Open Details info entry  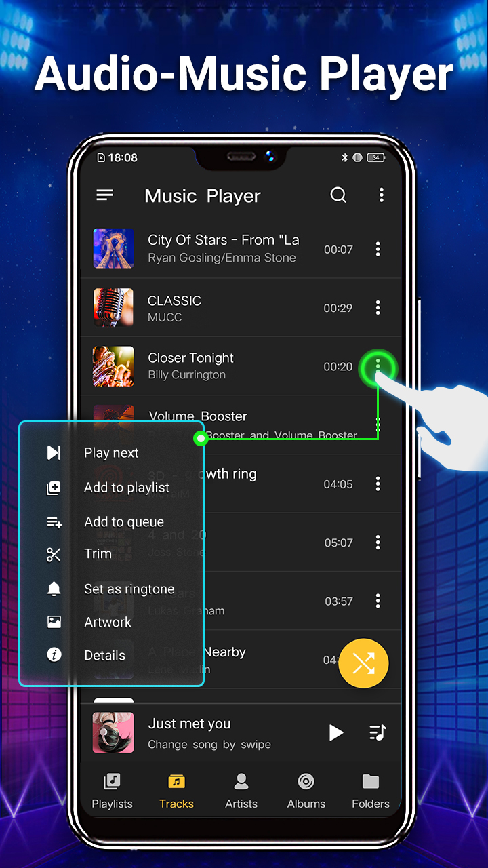coord(104,655)
